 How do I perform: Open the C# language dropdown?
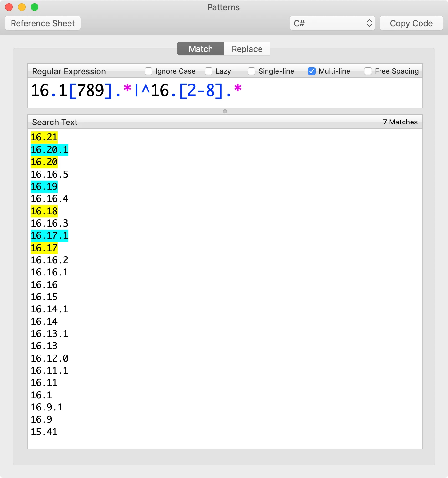point(332,23)
